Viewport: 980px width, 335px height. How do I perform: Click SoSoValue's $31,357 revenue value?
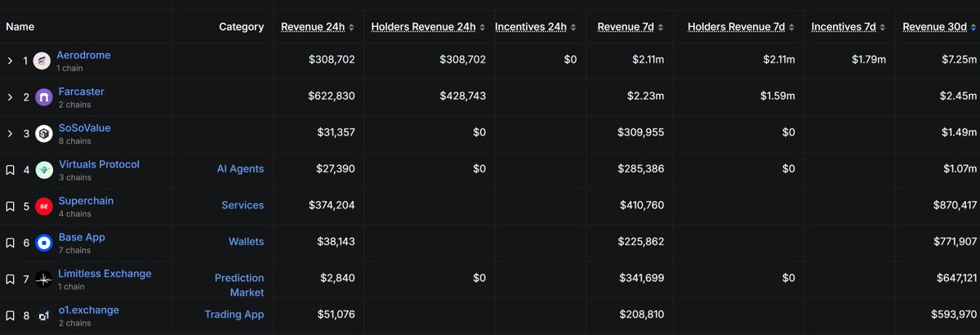tap(335, 133)
